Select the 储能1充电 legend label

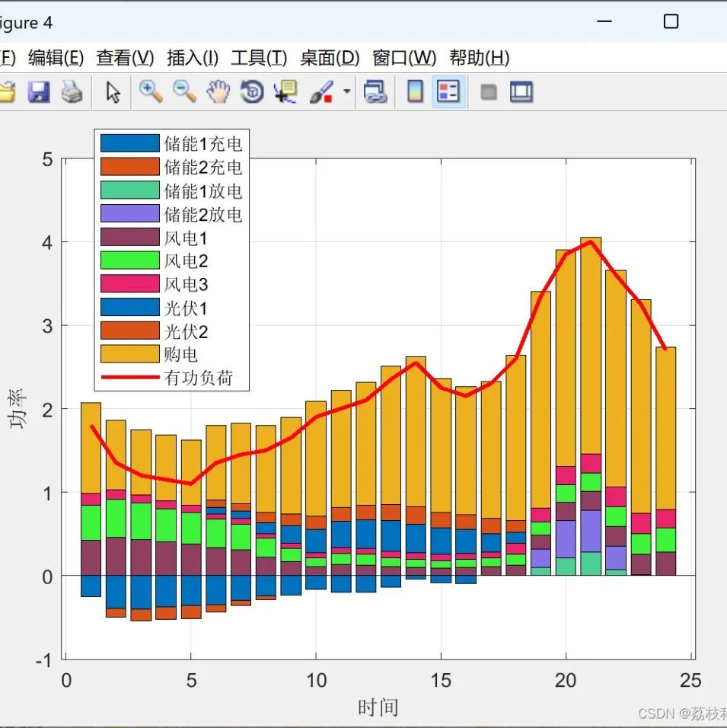(x=202, y=143)
